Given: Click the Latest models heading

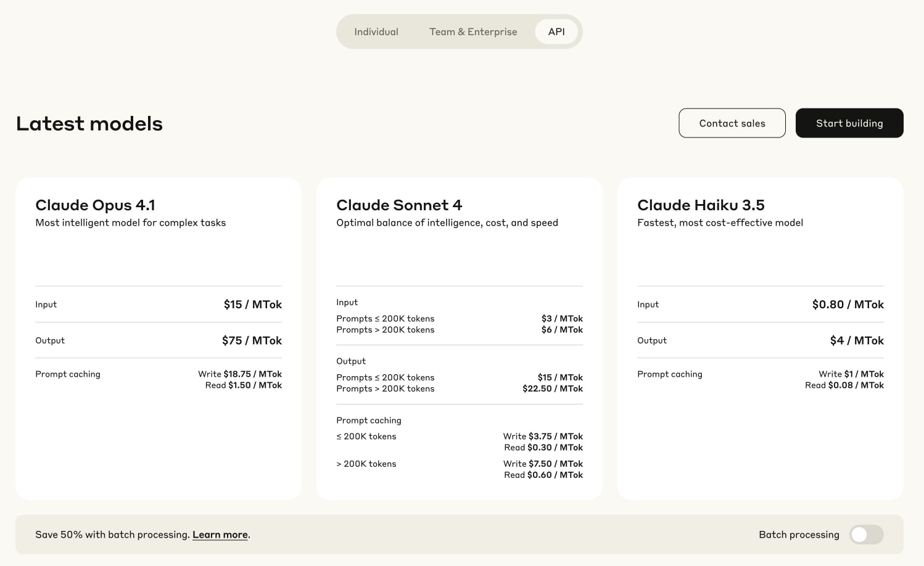Looking at the screenshot, I should [89, 123].
